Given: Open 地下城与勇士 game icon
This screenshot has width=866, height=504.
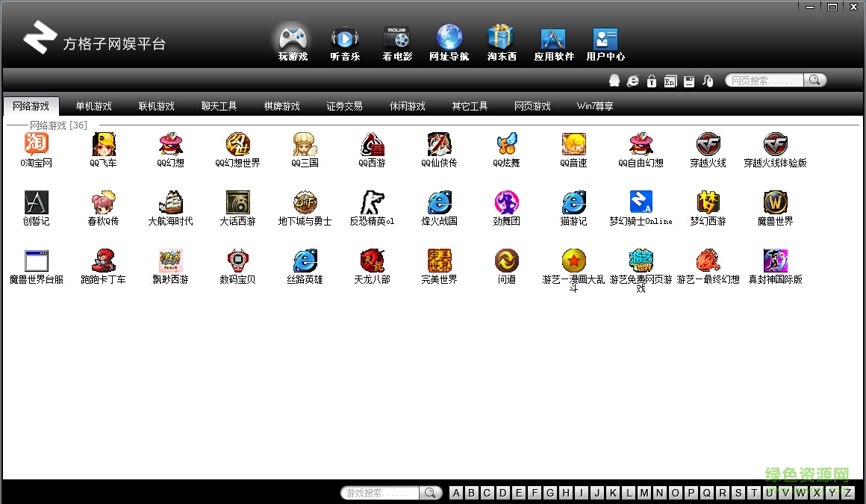Looking at the screenshot, I should tap(305, 208).
